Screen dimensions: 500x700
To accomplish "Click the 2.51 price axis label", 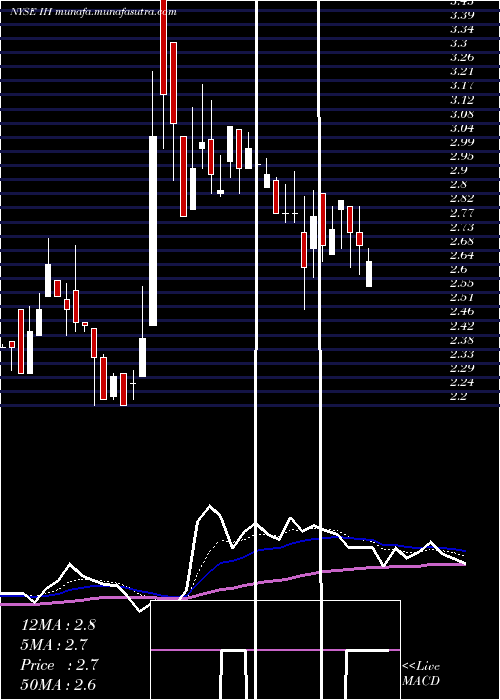I will 462,297.
